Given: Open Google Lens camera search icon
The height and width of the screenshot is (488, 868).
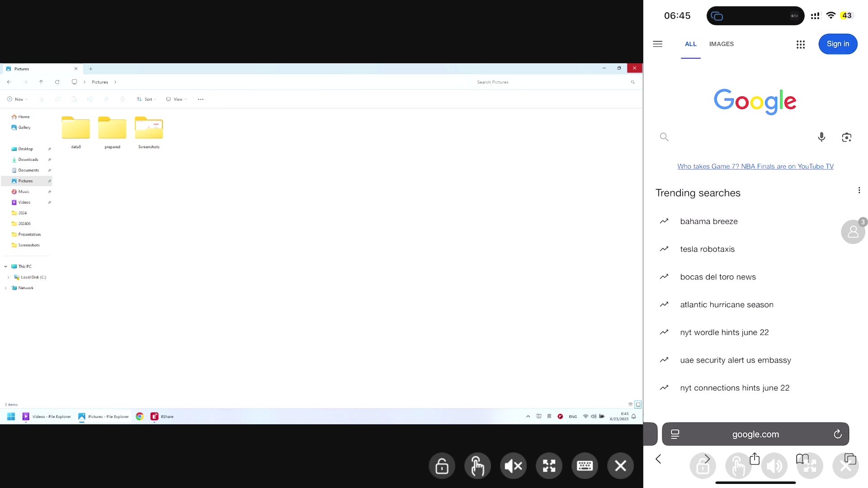Looking at the screenshot, I should click(846, 137).
